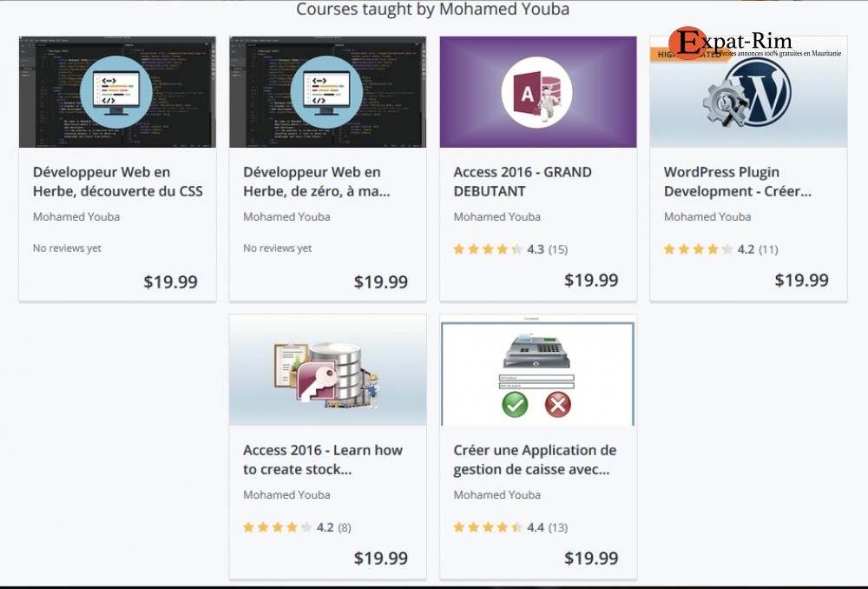Select the 4.4 star rating on caisse course
This screenshot has height=589, width=868.
pos(510,527)
